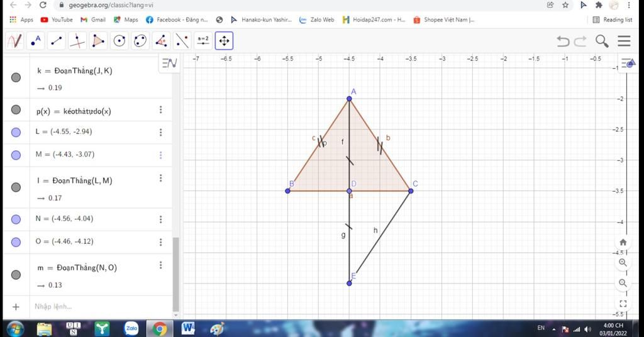
Task: Toggle visibility of function p(x)
Action: coord(16,109)
